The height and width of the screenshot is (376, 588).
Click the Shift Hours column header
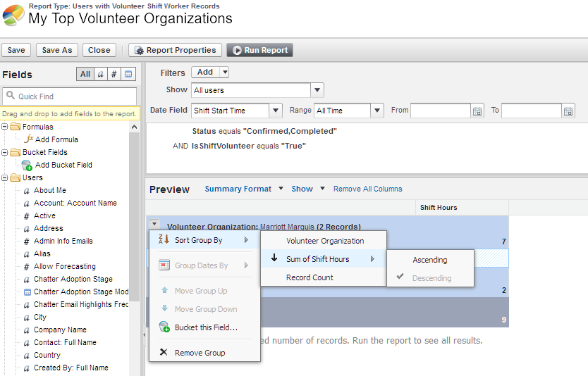point(462,208)
